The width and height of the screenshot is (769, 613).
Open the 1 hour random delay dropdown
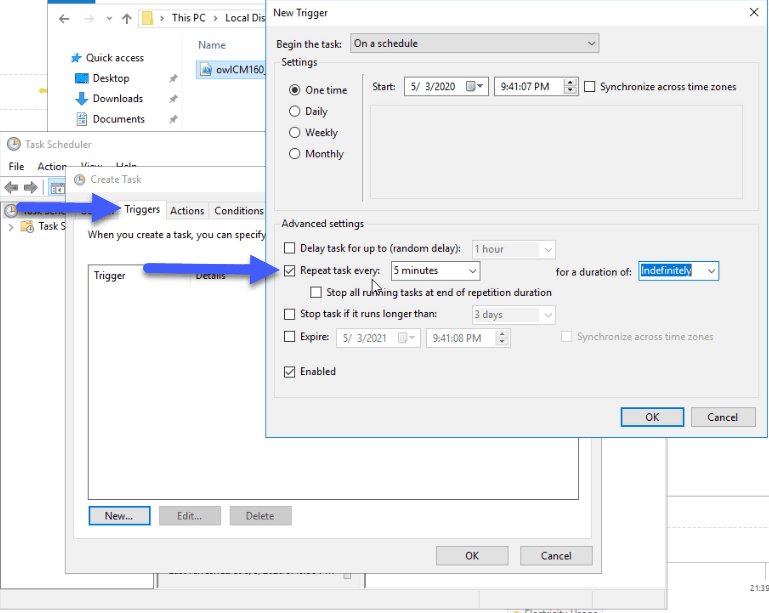coord(513,250)
